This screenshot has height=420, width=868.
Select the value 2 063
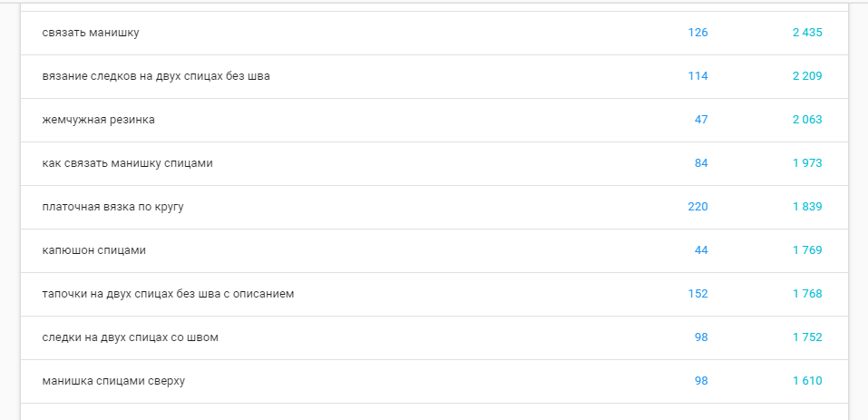click(x=806, y=120)
